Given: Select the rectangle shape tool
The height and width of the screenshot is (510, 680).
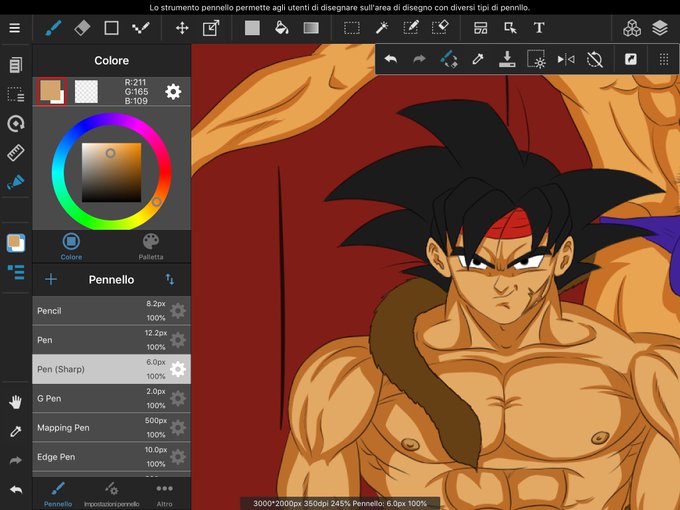Looking at the screenshot, I should pos(111,28).
